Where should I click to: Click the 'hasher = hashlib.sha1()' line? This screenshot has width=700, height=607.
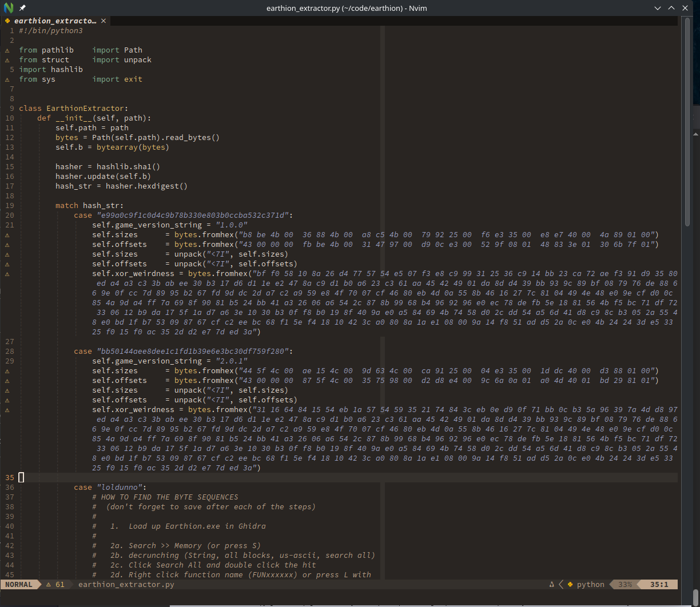click(108, 167)
